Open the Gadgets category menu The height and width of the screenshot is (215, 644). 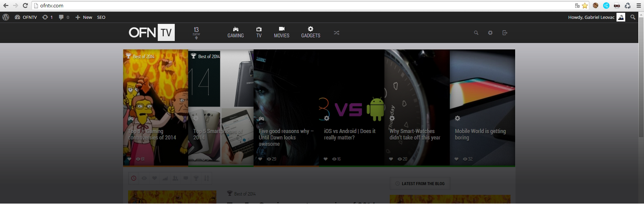pos(311,32)
